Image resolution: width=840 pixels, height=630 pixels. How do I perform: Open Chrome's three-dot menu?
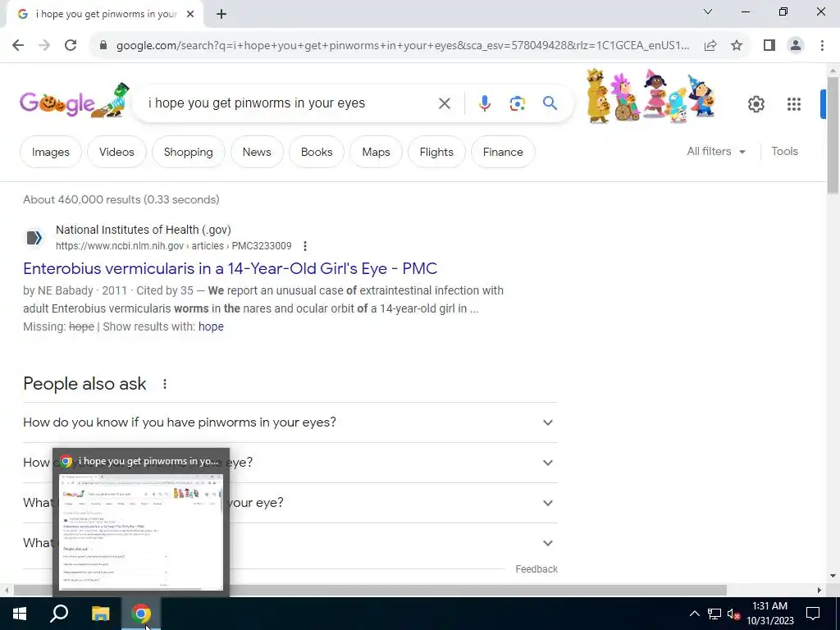pos(822,45)
